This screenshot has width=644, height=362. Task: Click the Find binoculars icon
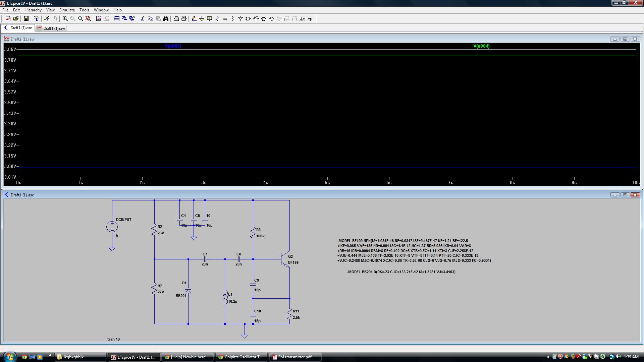[166, 19]
